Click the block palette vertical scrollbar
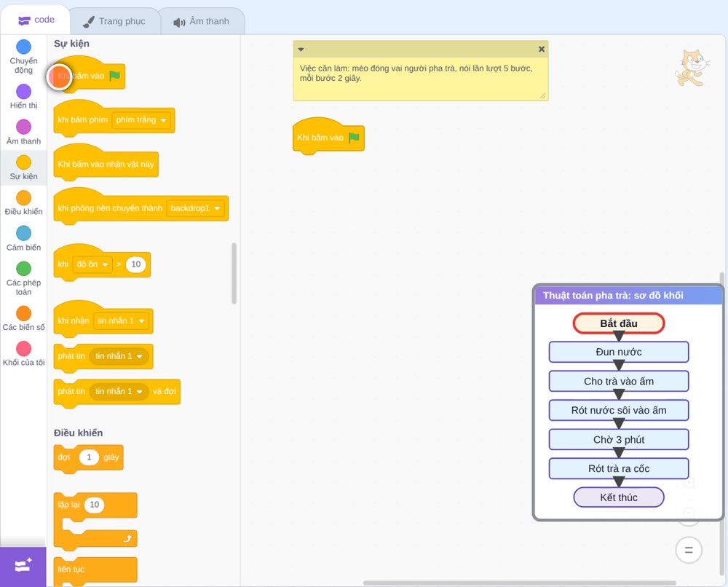Screen dimensions: 728x587 click(x=234, y=273)
